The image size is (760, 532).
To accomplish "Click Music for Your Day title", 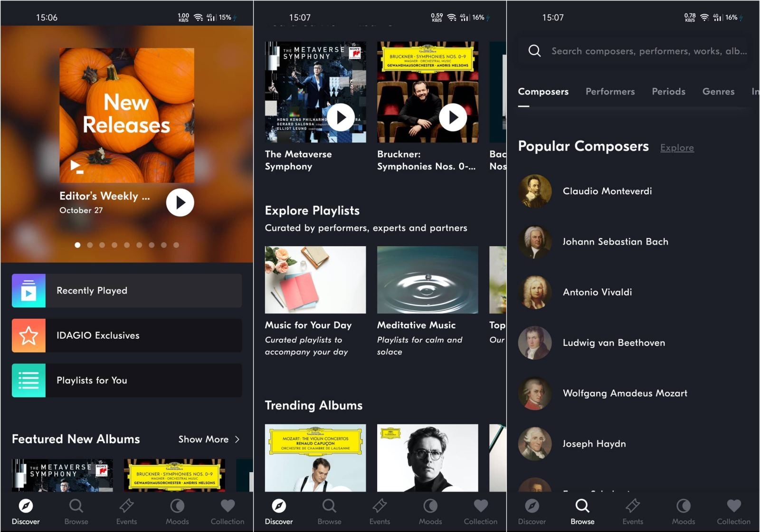I will [308, 325].
